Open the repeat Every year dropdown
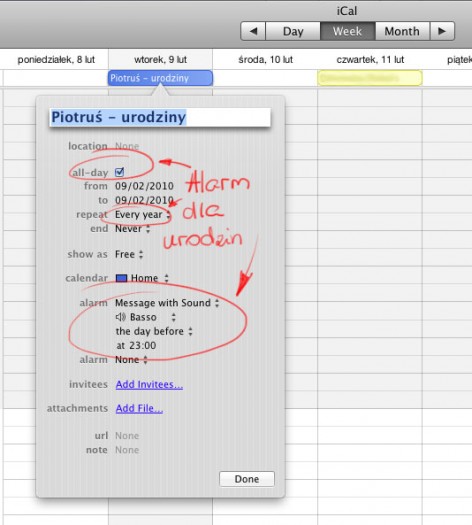The width and height of the screenshot is (472, 525). (x=143, y=215)
